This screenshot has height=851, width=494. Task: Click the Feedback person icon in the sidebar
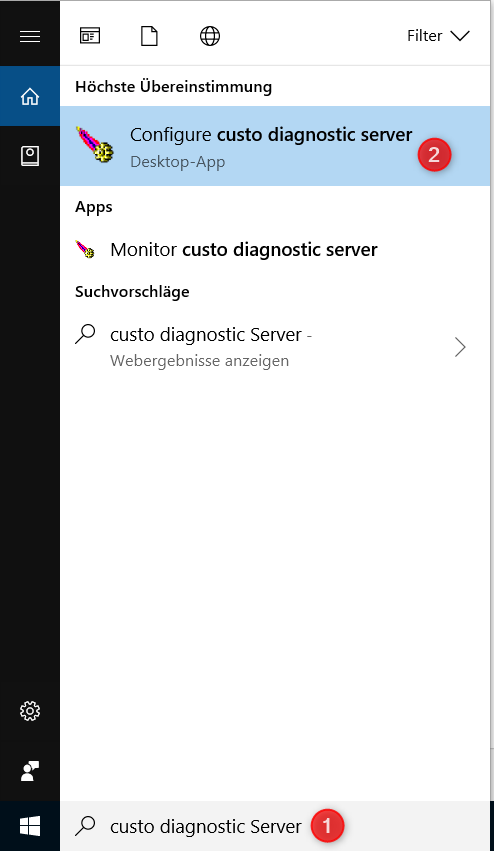30,771
